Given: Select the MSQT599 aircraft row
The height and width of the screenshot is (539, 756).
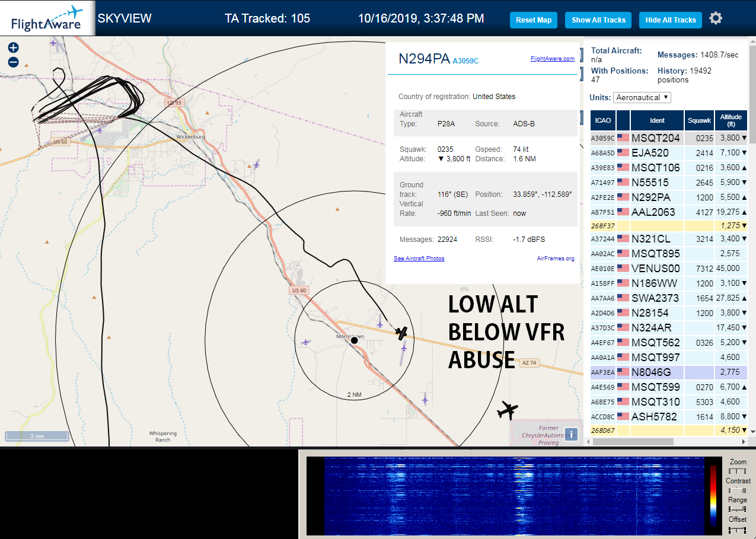Looking at the screenshot, I should click(669, 387).
